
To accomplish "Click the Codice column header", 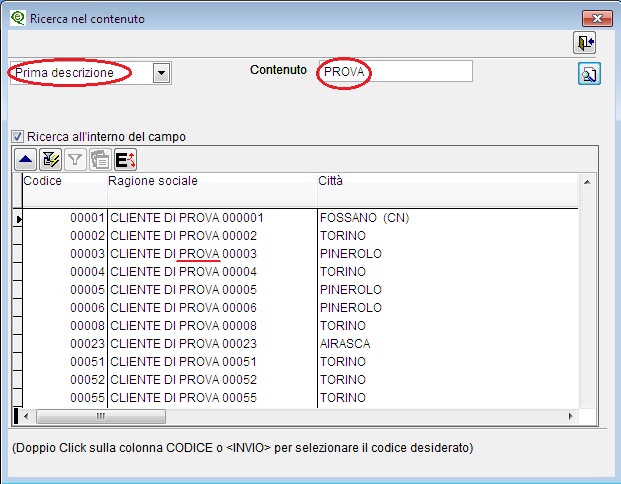I will click(65, 190).
